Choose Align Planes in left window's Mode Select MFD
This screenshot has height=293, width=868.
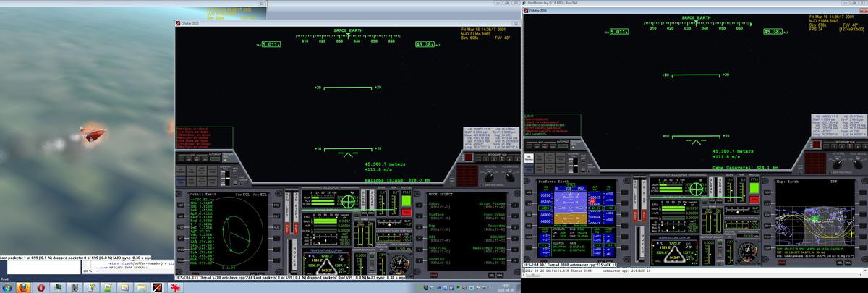[x=493, y=204]
